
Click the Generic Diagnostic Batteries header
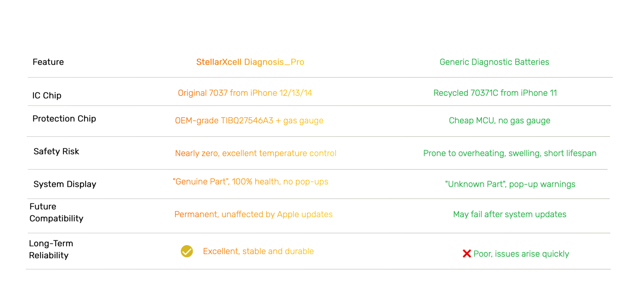coord(494,62)
